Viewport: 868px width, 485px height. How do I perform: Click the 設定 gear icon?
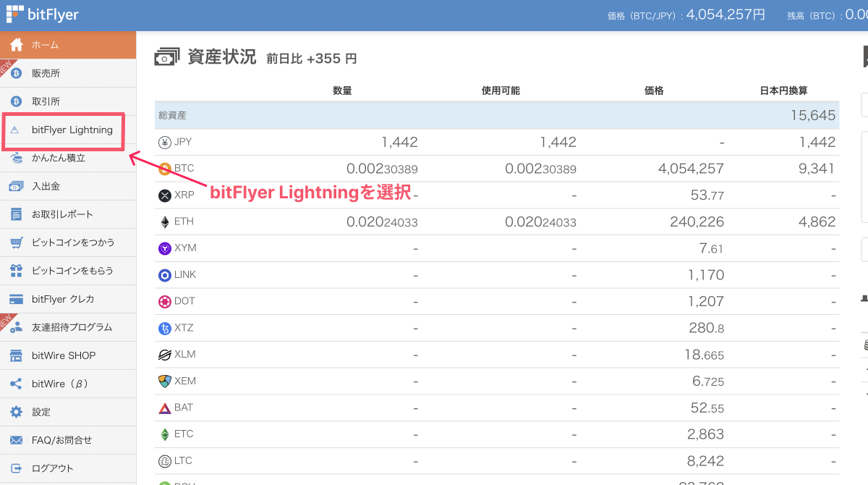coord(16,412)
